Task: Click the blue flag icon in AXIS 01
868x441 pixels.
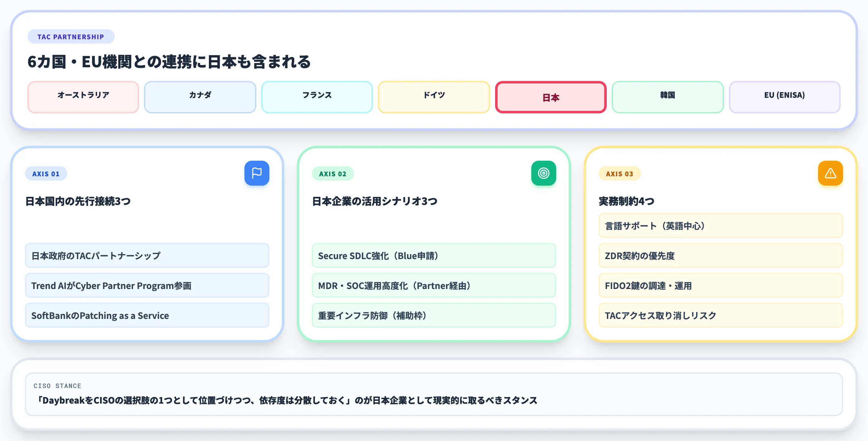Action: coord(257,173)
